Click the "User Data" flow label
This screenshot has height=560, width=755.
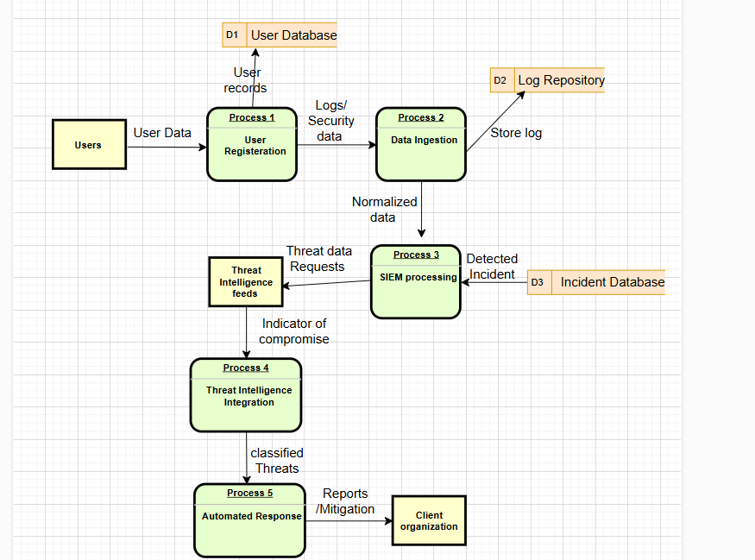(162, 133)
